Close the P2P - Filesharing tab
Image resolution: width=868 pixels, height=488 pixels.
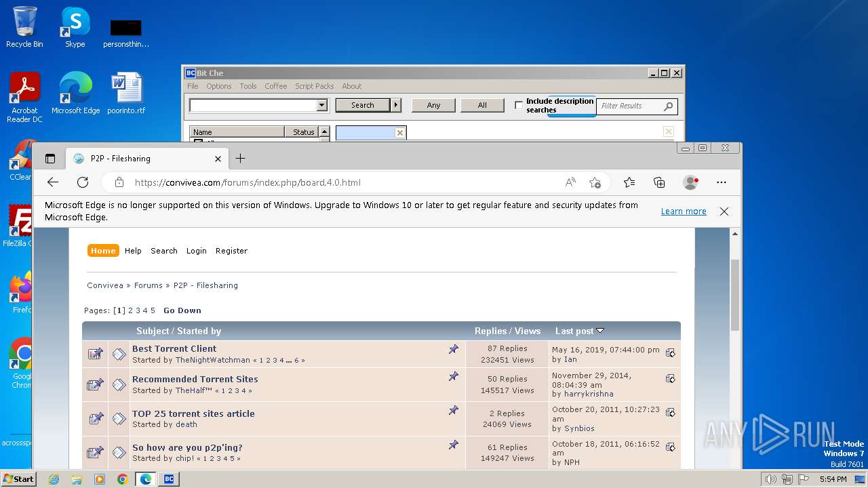[x=218, y=159]
